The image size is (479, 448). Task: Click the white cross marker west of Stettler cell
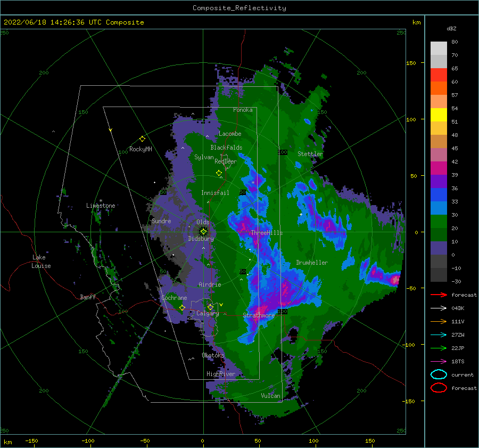301,214
